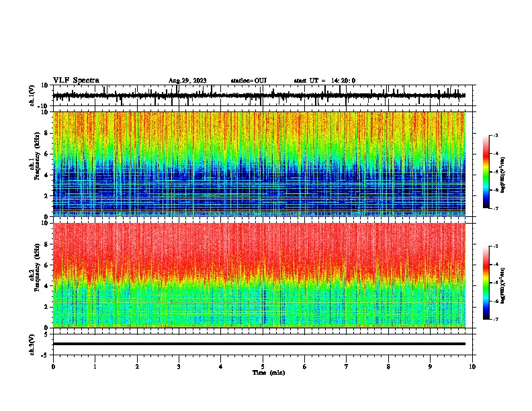This screenshot has height=411, width=532.
Task: Click the "ch.3(V)" axis label
Action: tap(32, 345)
